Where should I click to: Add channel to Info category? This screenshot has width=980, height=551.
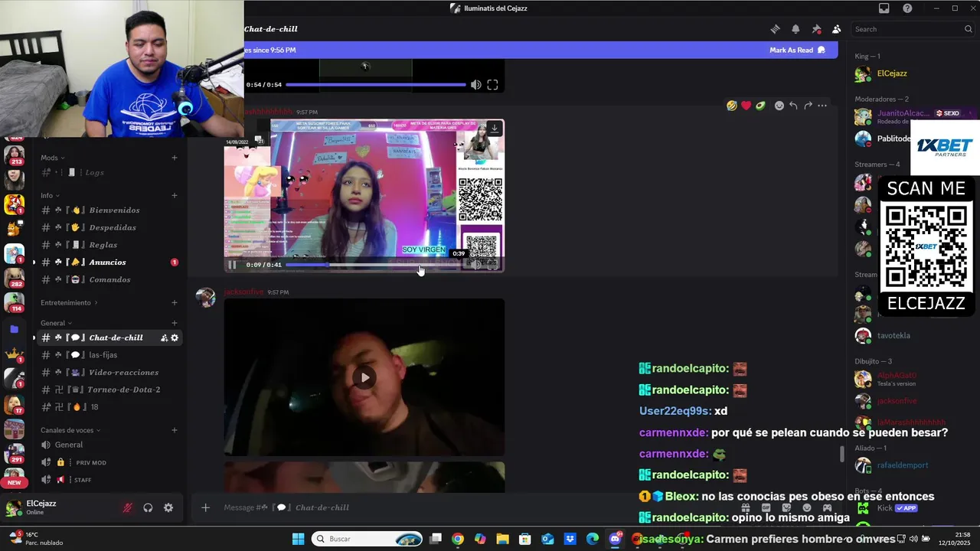[x=175, y=195]
